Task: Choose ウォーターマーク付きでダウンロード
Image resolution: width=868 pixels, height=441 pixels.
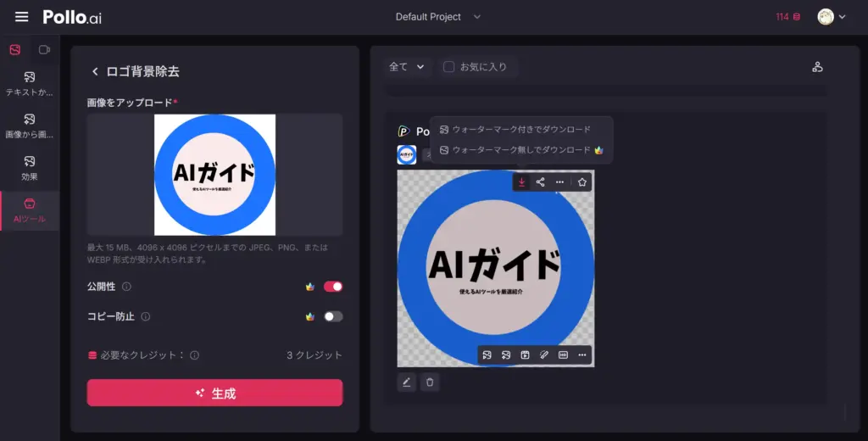Action: (x=515, y=129)
